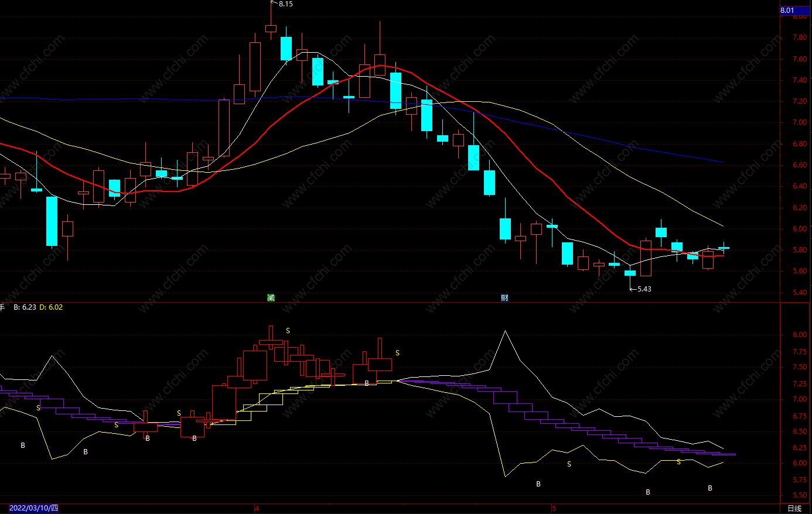Click the 6.80 price axis label
The image size is (812, 514).
pyautogui.click(x=800, y=144)
